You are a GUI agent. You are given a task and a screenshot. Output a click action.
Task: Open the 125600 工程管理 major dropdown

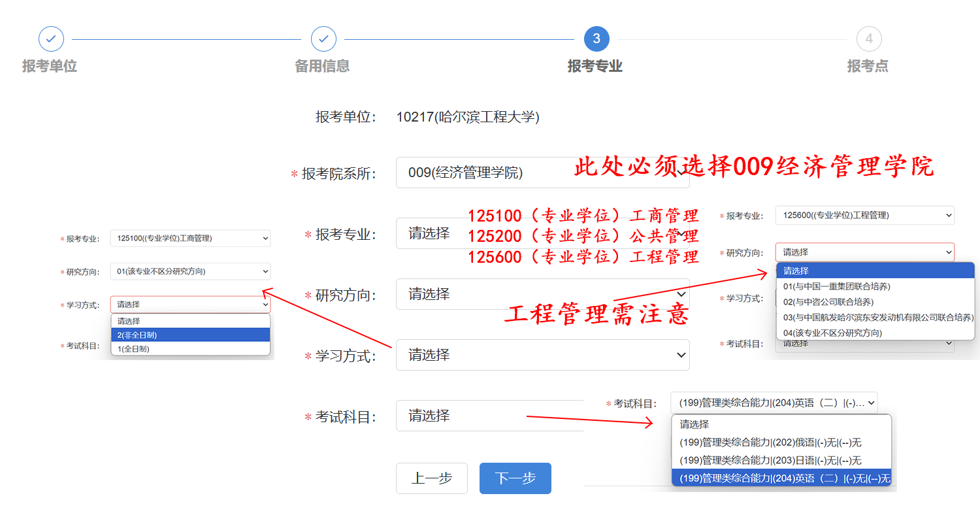[x=864, y=215]
